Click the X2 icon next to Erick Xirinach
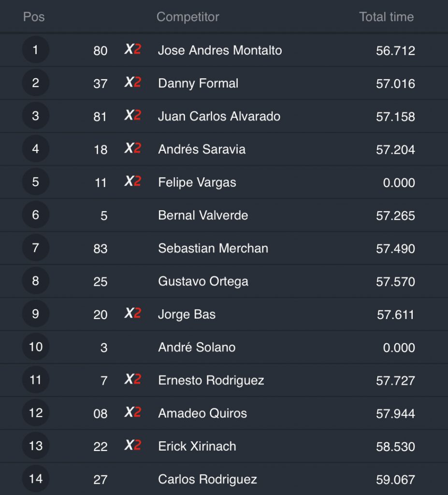This screenshot has height=495, width=448. pyautogui.click(x=132, y=445)
